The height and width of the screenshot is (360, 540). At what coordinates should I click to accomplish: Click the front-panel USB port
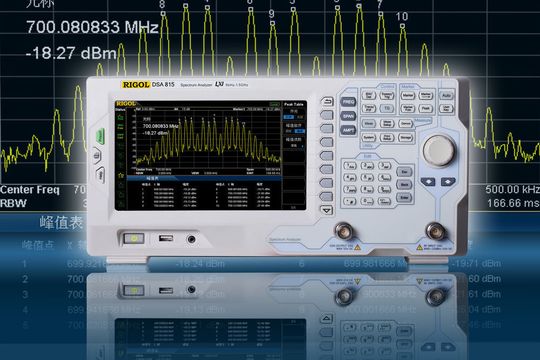(x=166, y=238)
